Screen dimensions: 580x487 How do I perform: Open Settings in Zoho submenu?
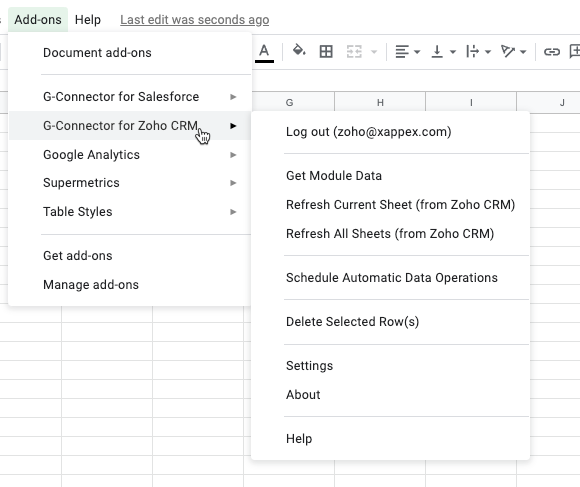pyautogui.click(x=390, y=366)
